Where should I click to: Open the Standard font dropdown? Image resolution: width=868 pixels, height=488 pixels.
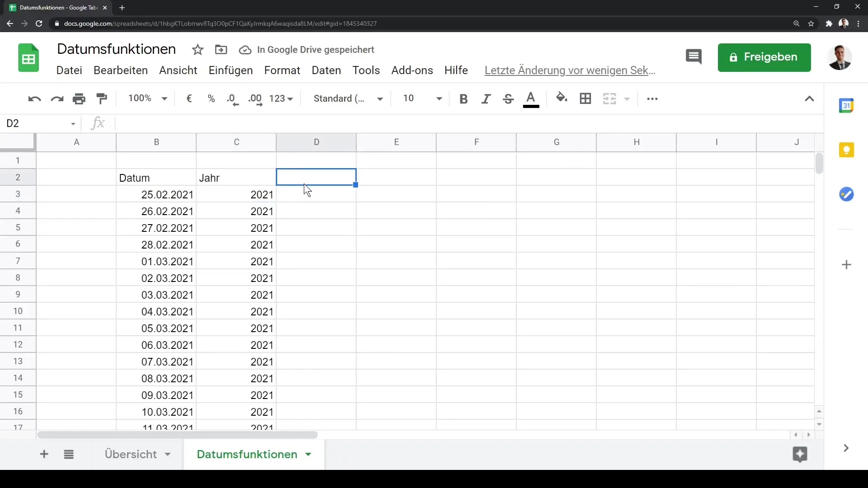(x=348, y=99)
